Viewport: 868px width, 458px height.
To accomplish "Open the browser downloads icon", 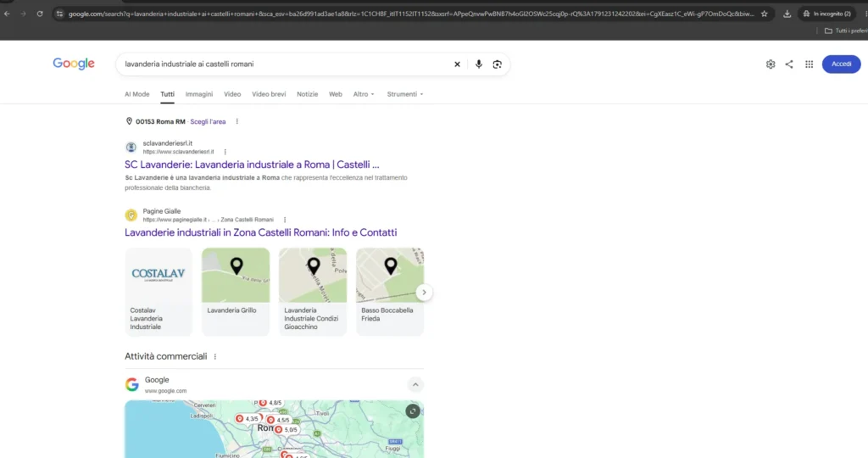I will click(787, 14).
